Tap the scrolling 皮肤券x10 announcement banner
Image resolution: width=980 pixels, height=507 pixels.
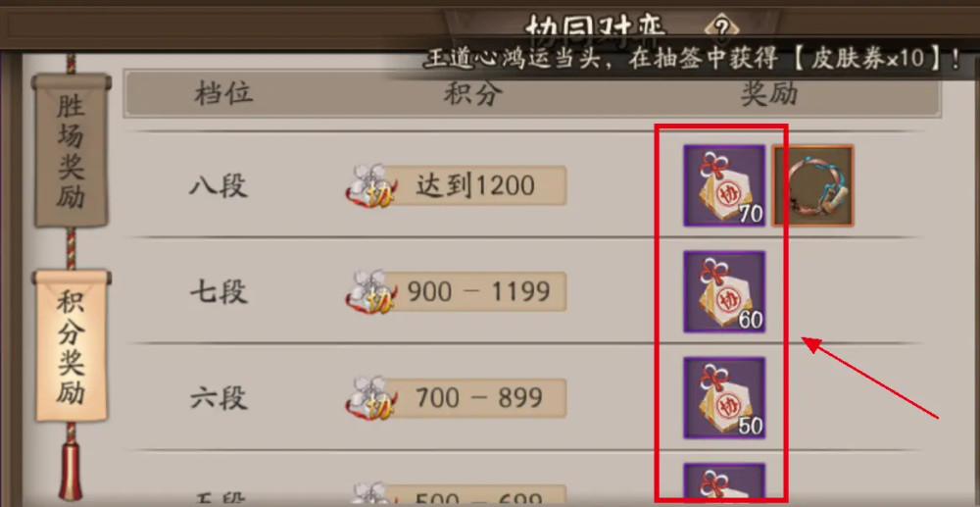(x=693, y=59)
